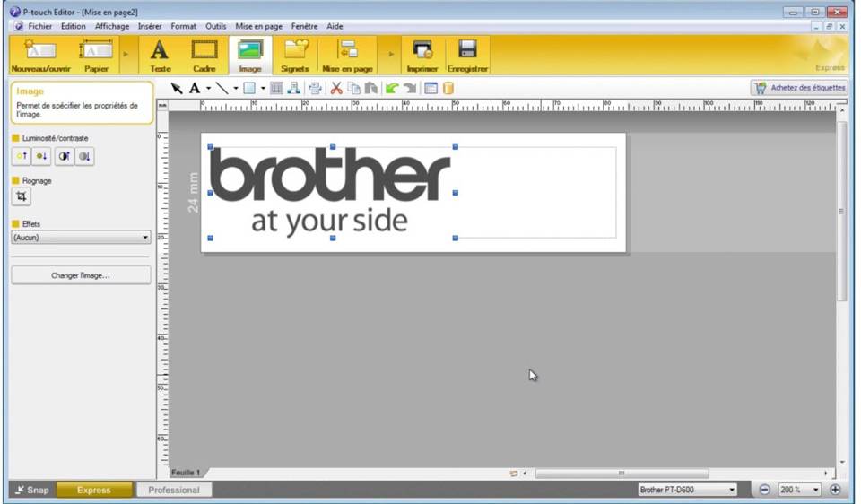Viewport: 861px width, 504px height.
Task: Expand the line tool dropdown arrow
Action: point(236,89)
